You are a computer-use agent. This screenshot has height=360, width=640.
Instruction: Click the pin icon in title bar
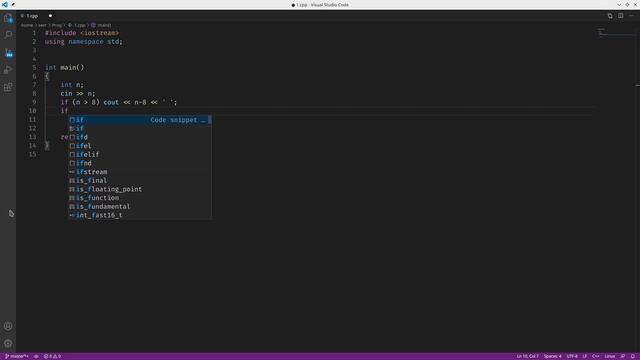point(13,4)
